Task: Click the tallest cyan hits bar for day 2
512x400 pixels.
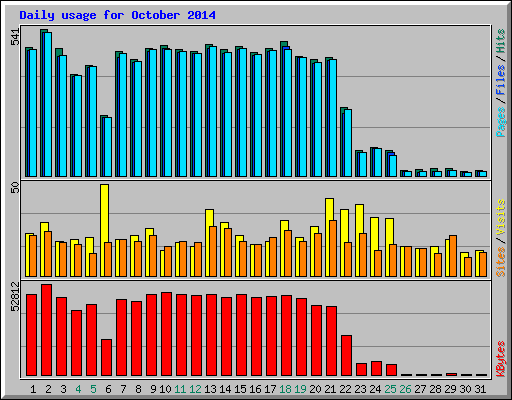Action: (x=48, y=104)
